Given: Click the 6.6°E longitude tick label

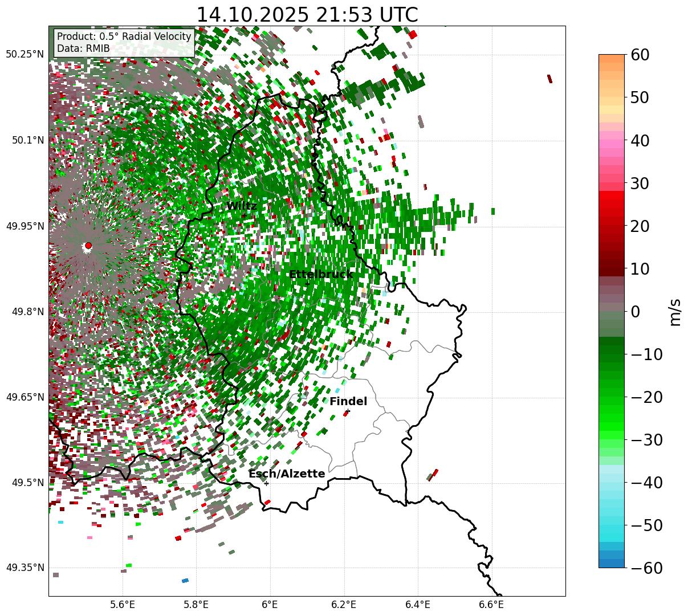Looking at the screenshot, I should [492, 605].
